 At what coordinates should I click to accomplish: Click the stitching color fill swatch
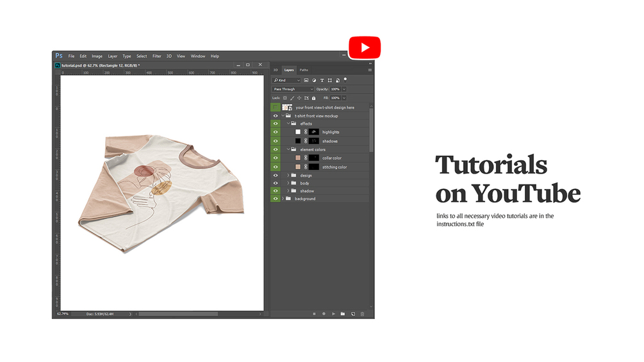(298, 167)
